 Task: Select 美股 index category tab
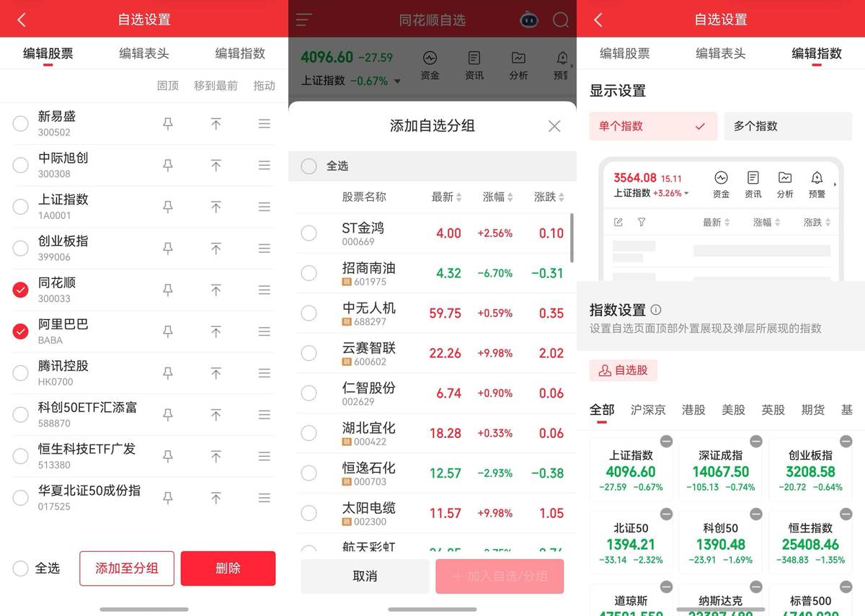734,410
